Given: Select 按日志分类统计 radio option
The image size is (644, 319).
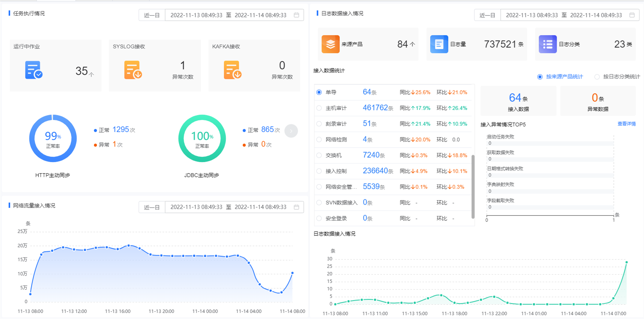Looking at the screenshot, I should (x=597, y=77).
